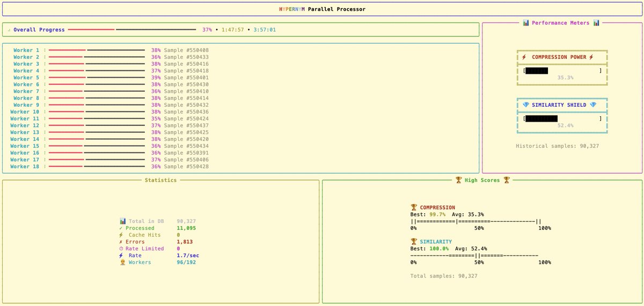Click the Statistics panel title

pos(160,181)
